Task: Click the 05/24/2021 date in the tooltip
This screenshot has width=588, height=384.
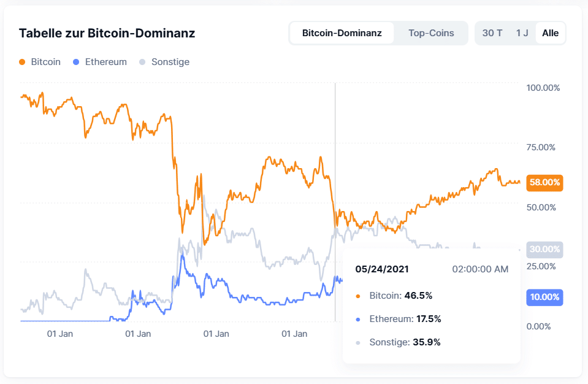Action: [382, 269]
